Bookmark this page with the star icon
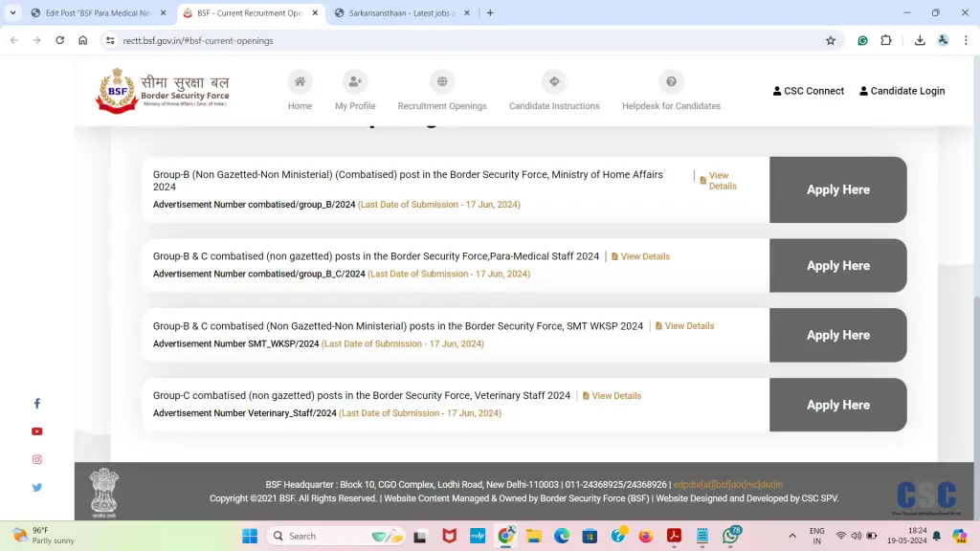 tap(831, 40)
